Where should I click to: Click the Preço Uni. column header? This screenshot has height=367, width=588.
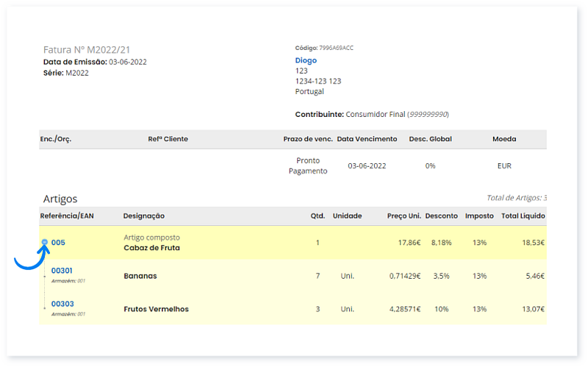(x=404, y=216)
